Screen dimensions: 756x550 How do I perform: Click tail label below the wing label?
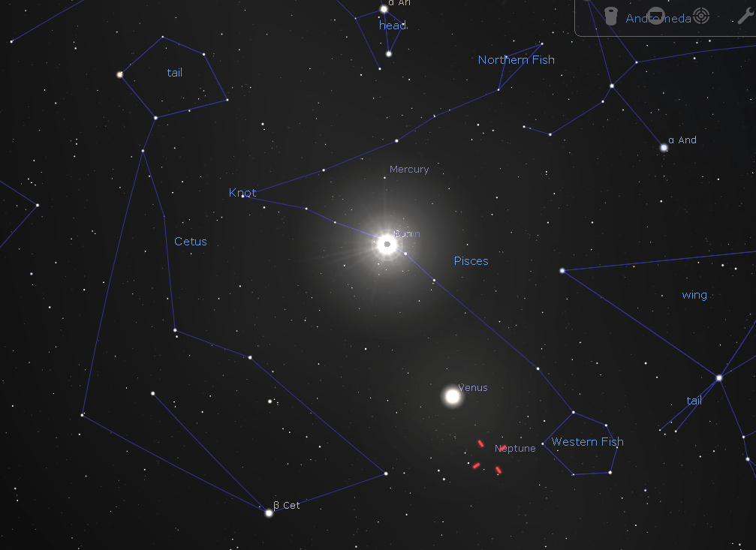pyautogui.click(x=694, y=401)
